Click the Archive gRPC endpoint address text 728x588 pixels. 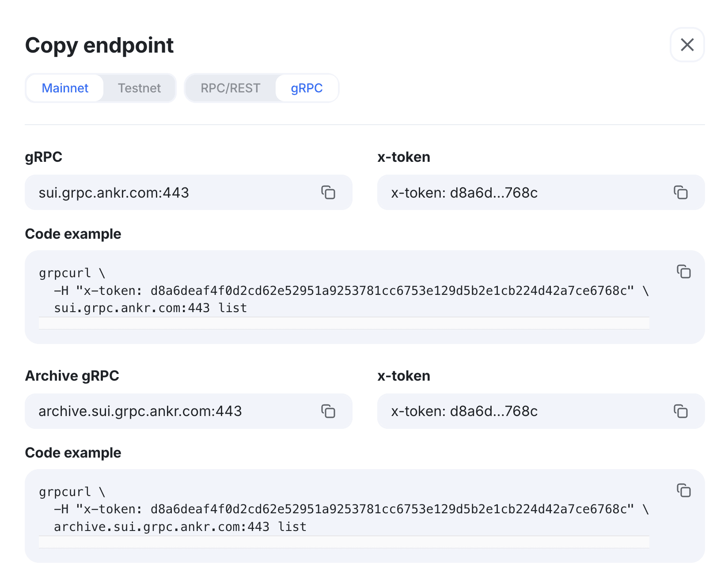point(140,411)
